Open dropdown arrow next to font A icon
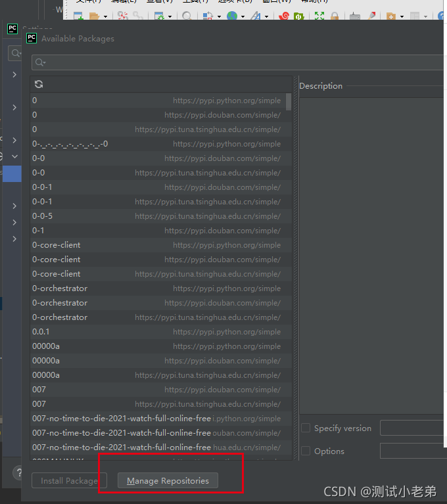 tap(267, 16)
